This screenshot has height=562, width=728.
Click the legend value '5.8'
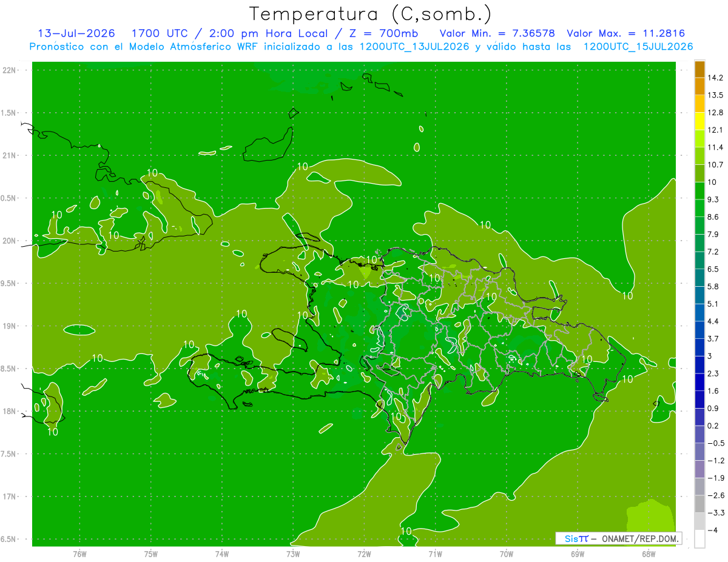[x=713, y=286]
